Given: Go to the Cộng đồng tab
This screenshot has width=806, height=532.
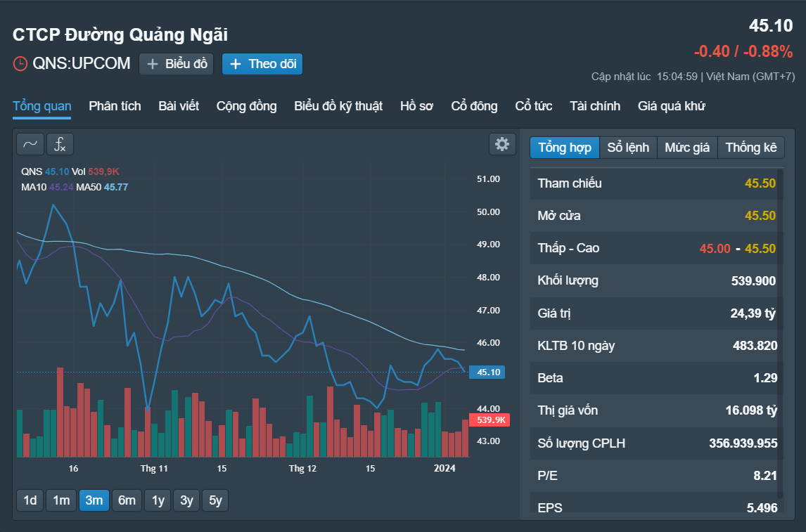Looking at the screenshot, I should [x=246, y=106].
